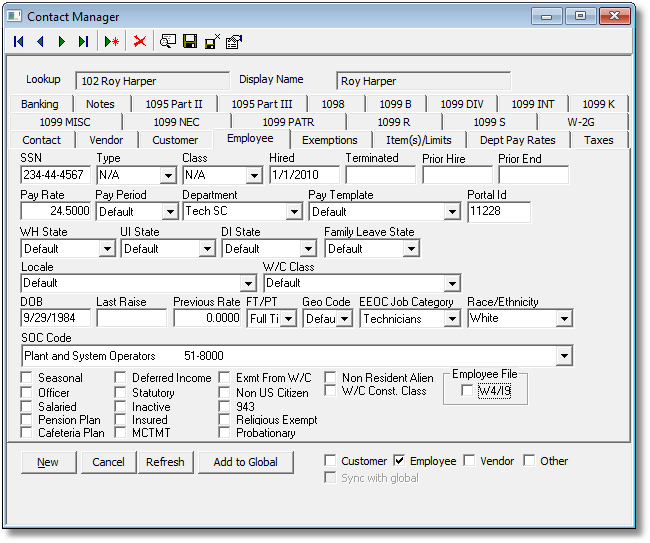This screenshot has height=543, width=650.
Task: Open the Dept Pay Rates tab
Action: (x=517, y=140)
